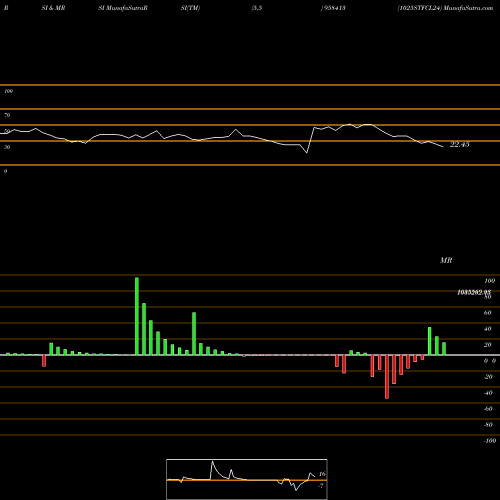Click the 958418 text in the header

[x=334, y=8]
